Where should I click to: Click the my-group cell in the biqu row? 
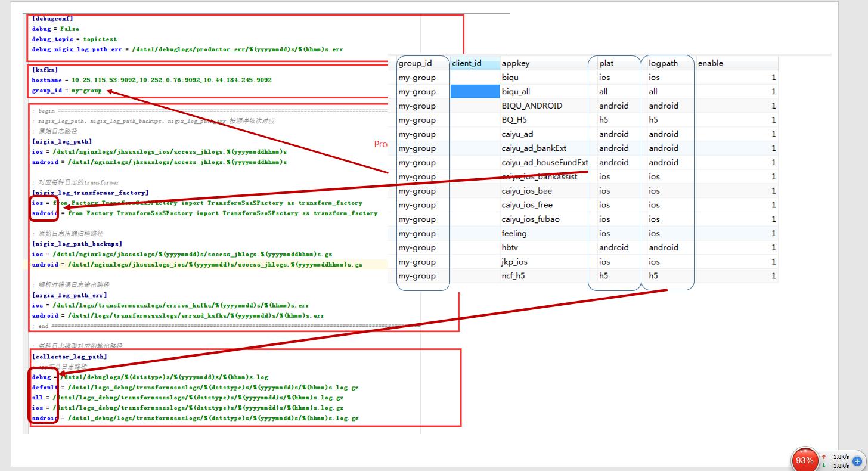coord(417,78)
